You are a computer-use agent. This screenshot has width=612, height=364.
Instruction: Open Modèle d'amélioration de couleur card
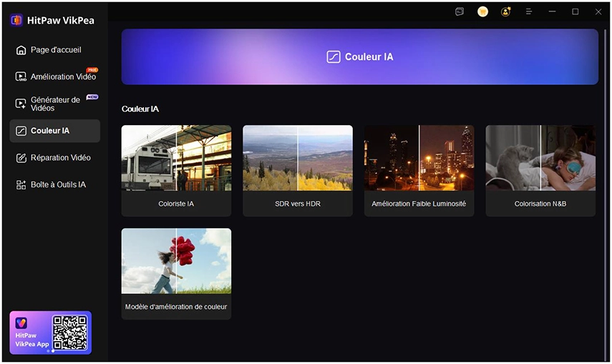(x=176, y=273)
